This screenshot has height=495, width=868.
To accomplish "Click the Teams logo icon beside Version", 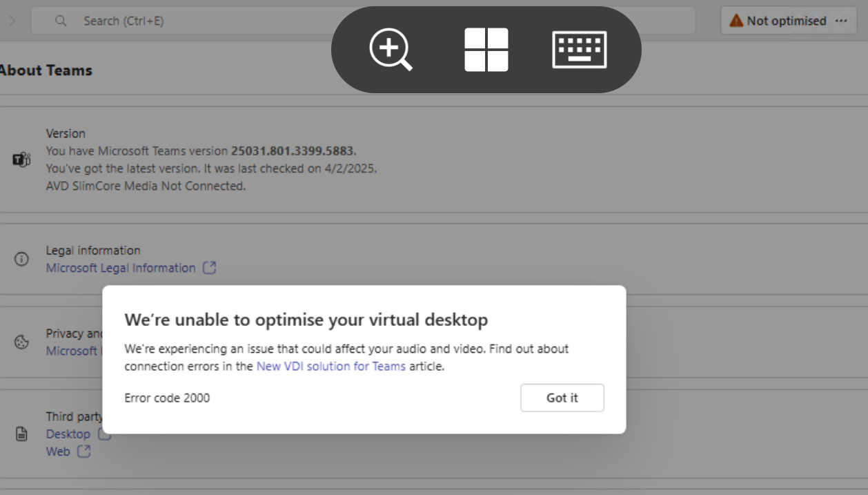I will coord(21,160).
